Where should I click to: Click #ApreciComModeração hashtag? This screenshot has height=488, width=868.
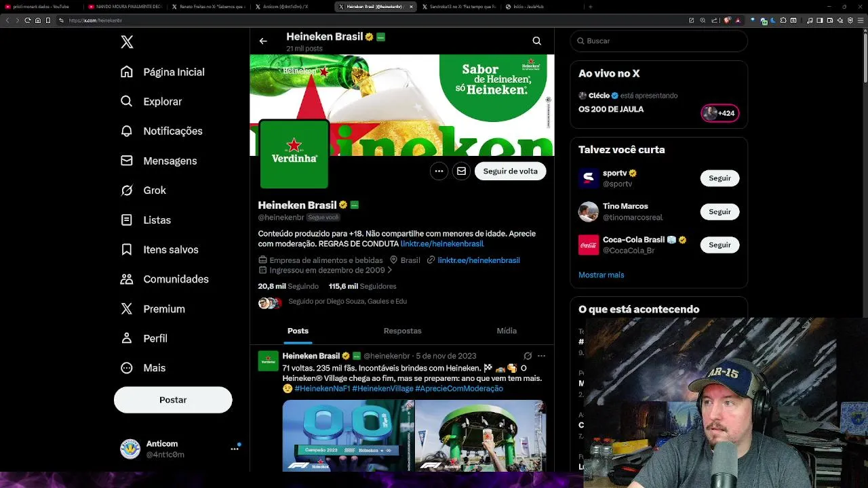point(459,388)
